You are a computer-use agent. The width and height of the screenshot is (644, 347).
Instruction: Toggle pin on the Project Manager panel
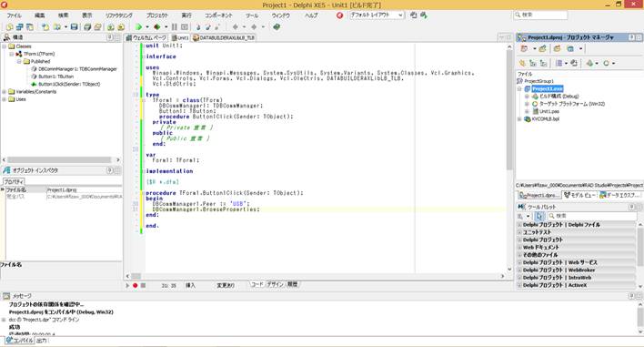click(631, 37)
